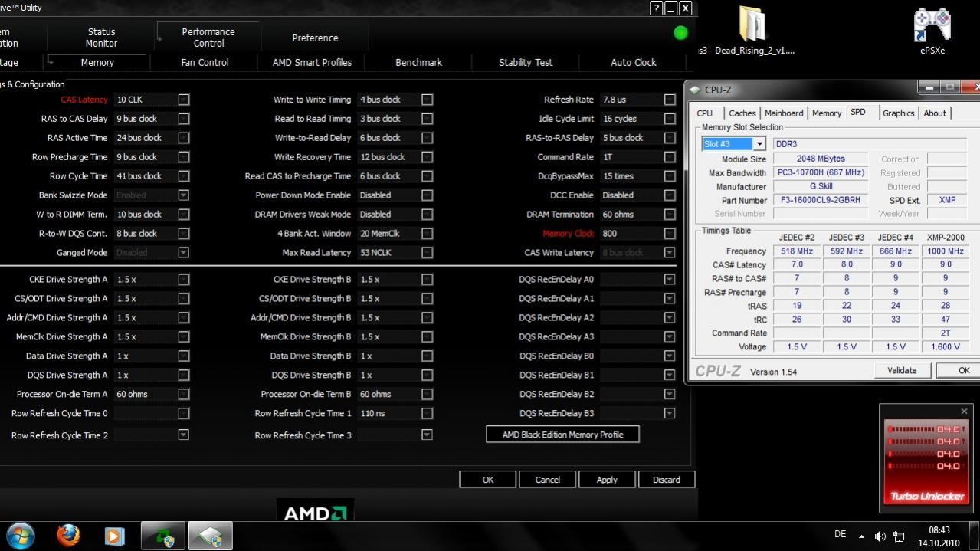Click the Discard button
The width and height of the screenshot is (980, 551).
(x=667, y=480)
